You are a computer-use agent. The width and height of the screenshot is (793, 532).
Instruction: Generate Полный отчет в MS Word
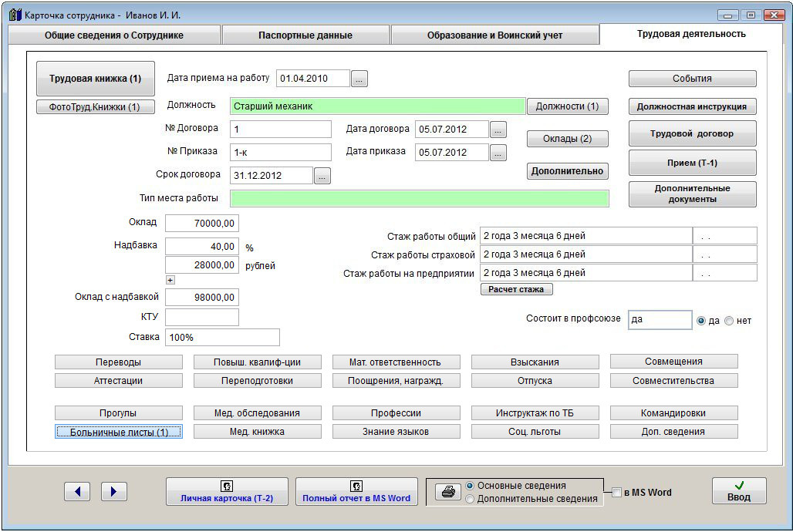point(356,491)
